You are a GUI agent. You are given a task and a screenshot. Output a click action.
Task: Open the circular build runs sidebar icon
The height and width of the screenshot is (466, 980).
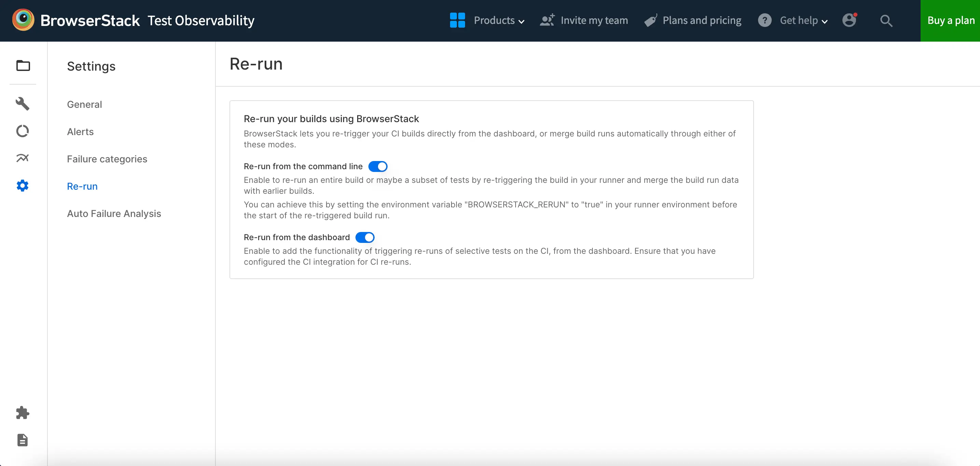coord(23,131)
